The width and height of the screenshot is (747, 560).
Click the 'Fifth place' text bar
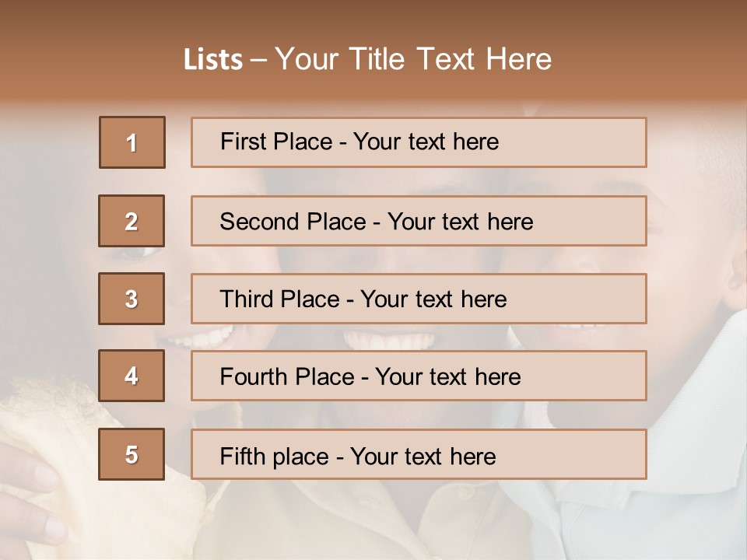(419, 454)
